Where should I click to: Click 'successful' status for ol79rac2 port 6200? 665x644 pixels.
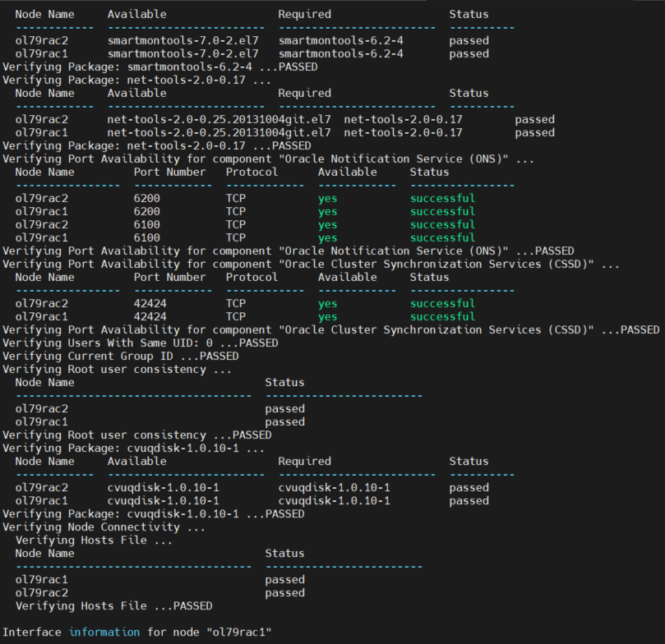coord(443,198)
